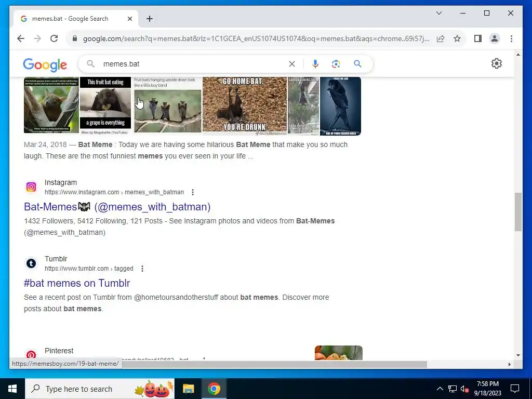This screenshot has height=399, width=532.
Task: Click the 'Mar 24, 2018' Bat Meme snippet text
Action: (185, 150)
